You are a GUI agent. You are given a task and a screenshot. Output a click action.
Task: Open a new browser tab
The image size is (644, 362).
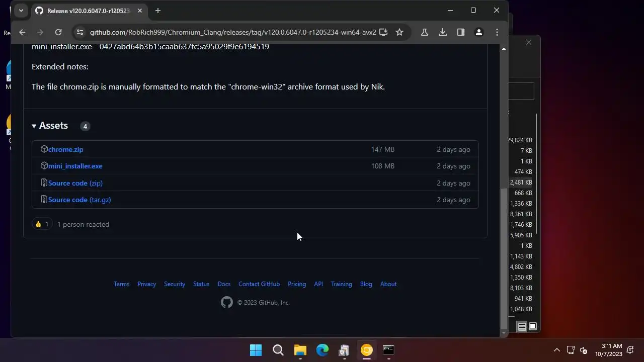(x=158, y=11)
